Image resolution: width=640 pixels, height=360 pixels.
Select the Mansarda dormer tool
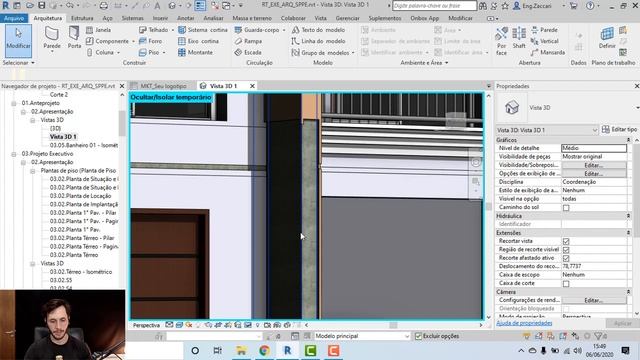pyautogui.click(x=548, y=53)
